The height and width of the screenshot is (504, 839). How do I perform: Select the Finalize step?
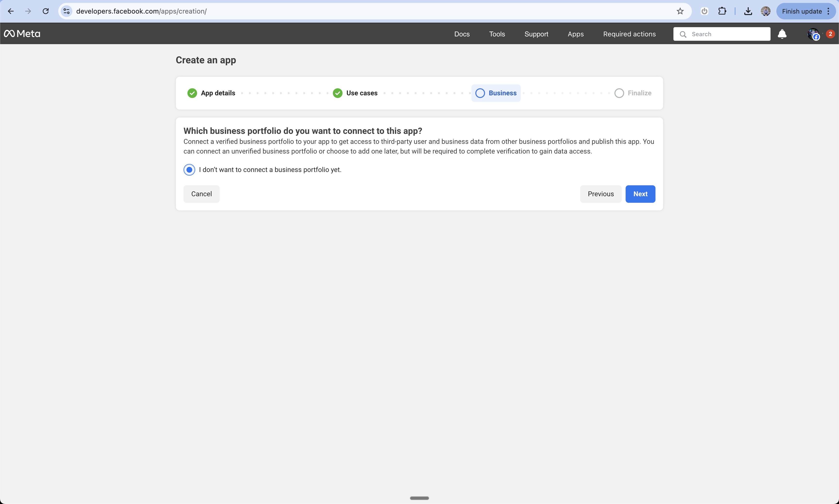point(633,93)
